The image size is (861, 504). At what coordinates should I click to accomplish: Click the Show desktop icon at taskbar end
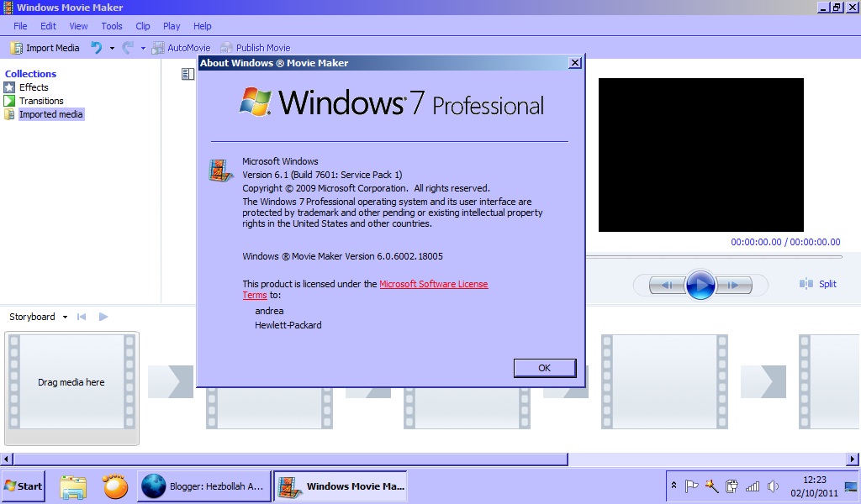851,486
